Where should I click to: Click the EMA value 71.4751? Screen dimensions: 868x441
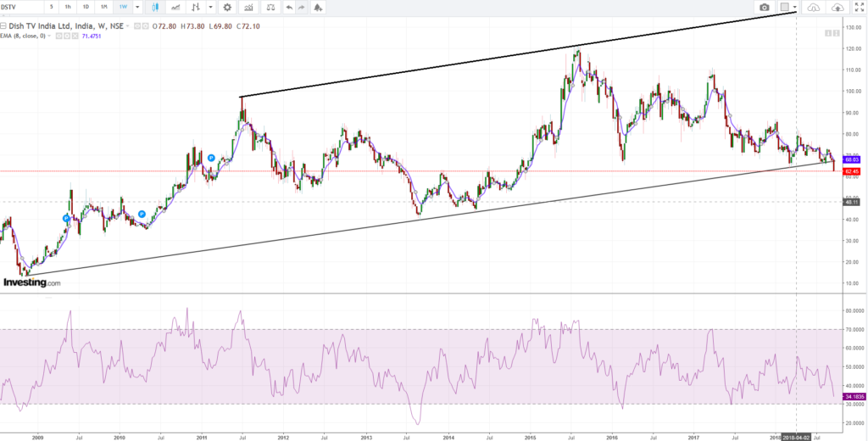point(92,36)
